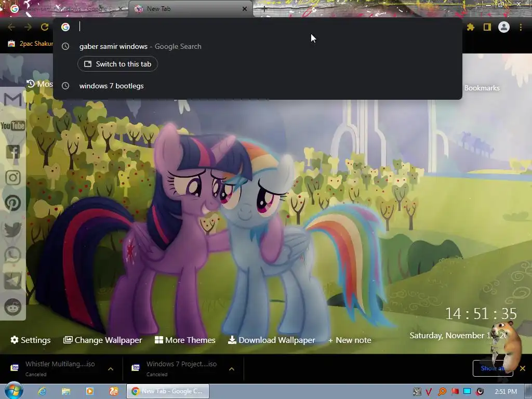Click the red flag tray icon
The height and width of the screenshot is (399, 532).
pos(455,392)
